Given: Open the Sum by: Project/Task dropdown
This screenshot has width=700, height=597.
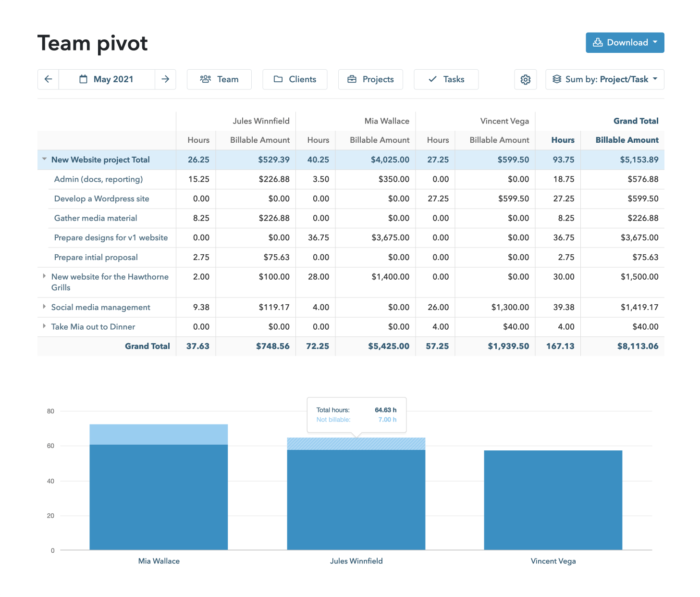Looking at the screenshot, I should pyautogui.click(x=604, y=79).
